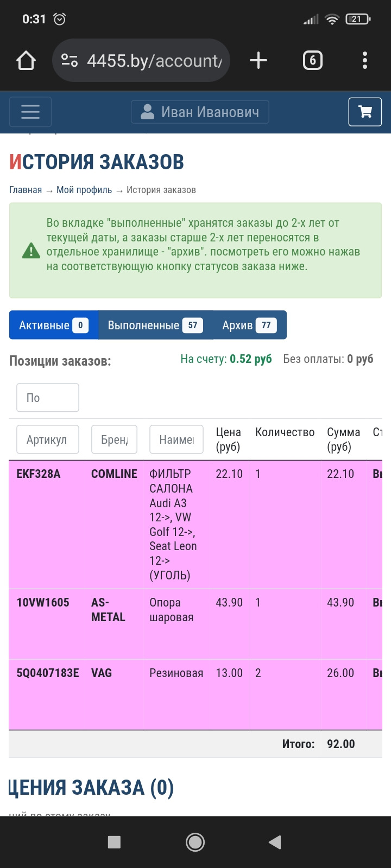Open Android recent apps square

[114, 842]
